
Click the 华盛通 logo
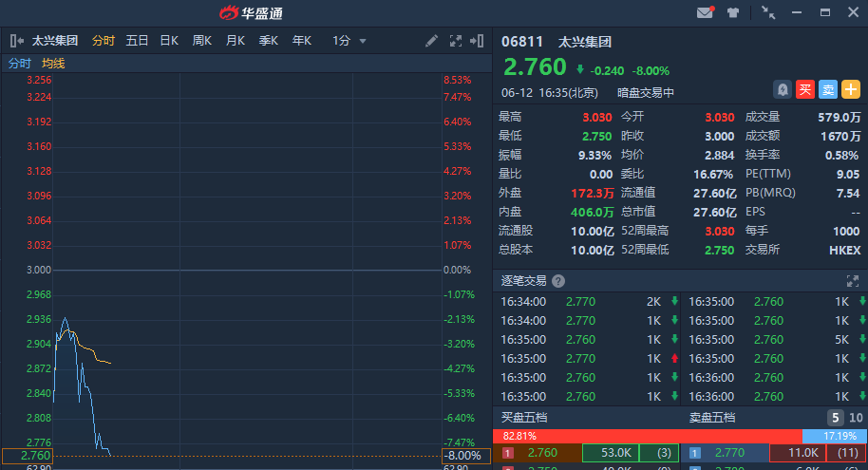[x=251, y=12]
